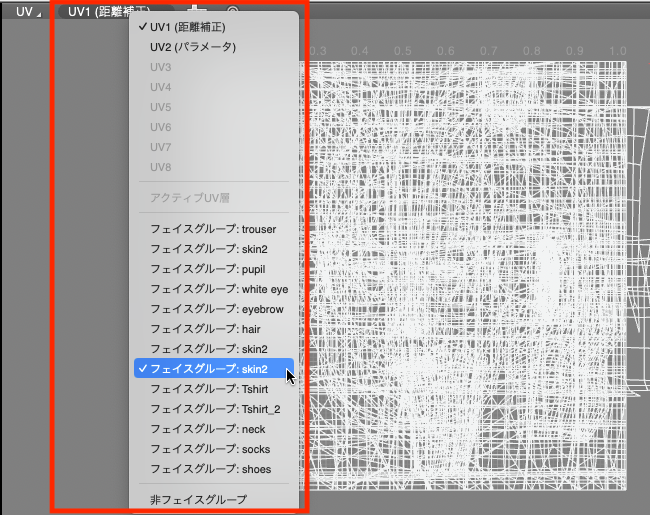
Task: Click the highlighted checked skin2 entry
Action: [213, 369]
